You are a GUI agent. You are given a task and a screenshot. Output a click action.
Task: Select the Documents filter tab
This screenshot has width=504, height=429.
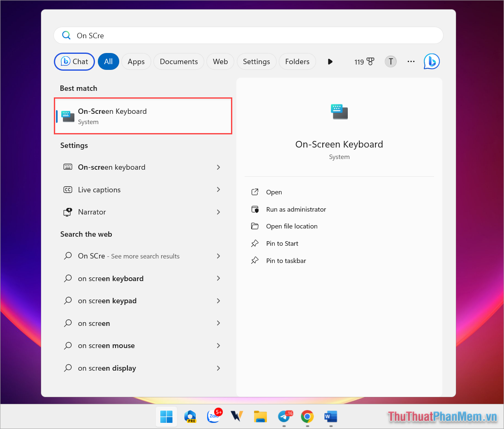(178, 61)
